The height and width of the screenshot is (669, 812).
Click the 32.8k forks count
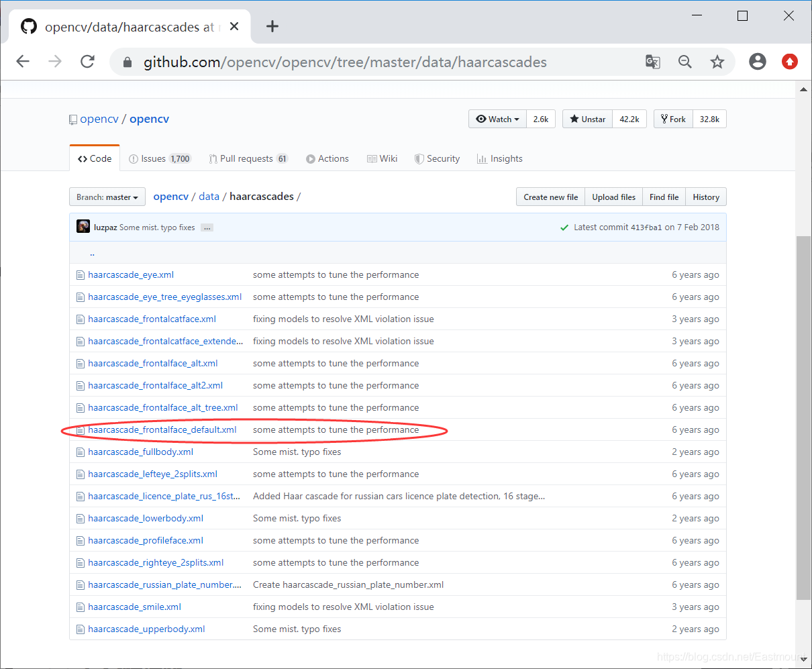(x=709, y=119)
